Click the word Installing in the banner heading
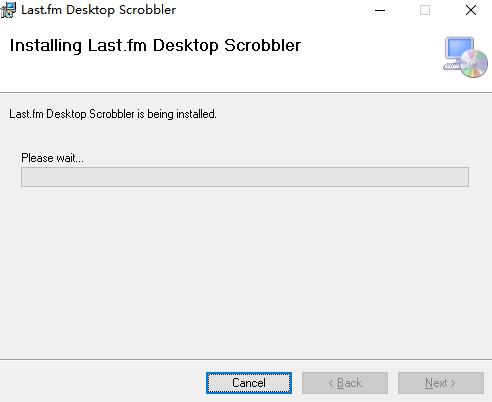Viewport: 492px width, 402px height. click(x=46, y=46)
